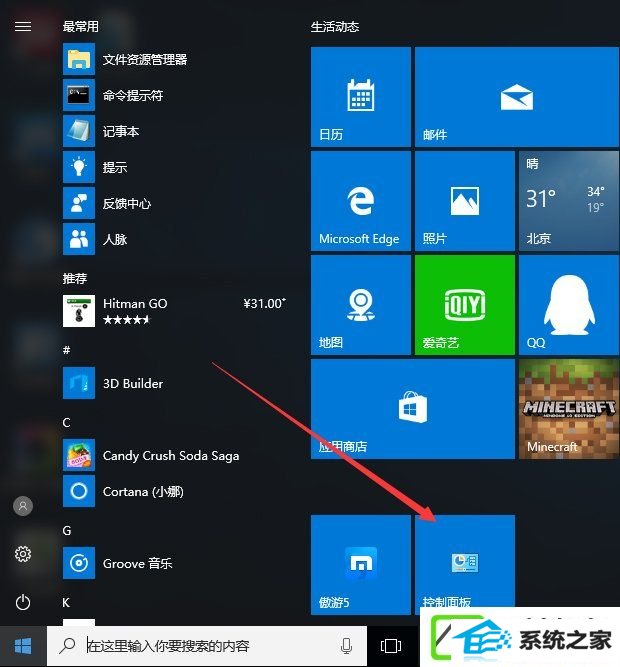Click the taskbar search box
This screenshot has width=620, height=667.
point(207,646)
